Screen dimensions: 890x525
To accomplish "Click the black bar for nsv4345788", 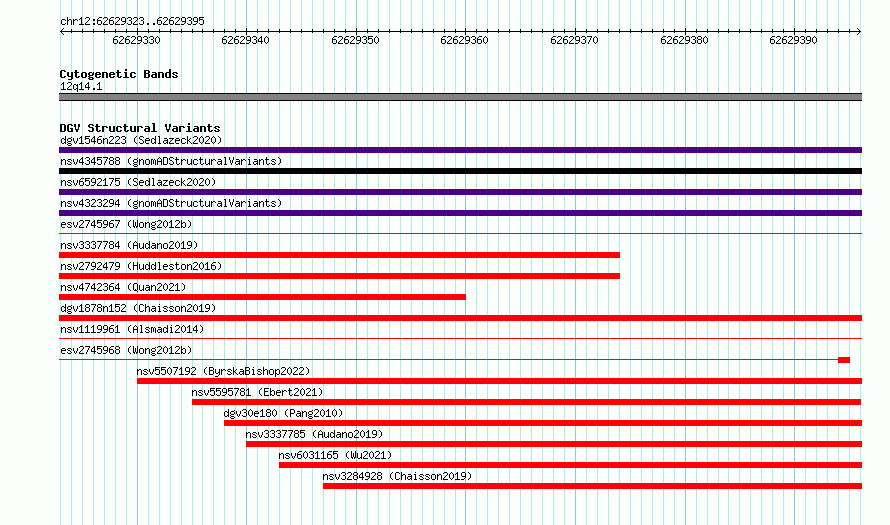I will 460,171.
